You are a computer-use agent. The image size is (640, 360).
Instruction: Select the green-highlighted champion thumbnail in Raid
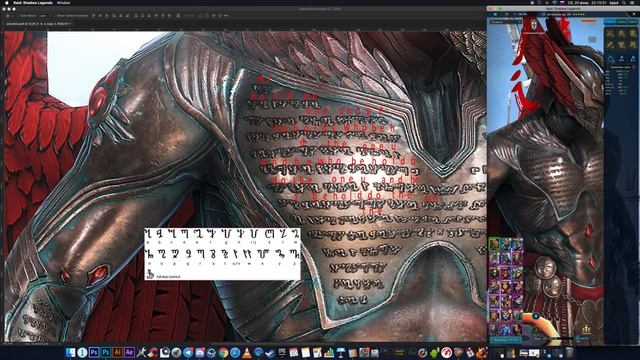(494, 244)
